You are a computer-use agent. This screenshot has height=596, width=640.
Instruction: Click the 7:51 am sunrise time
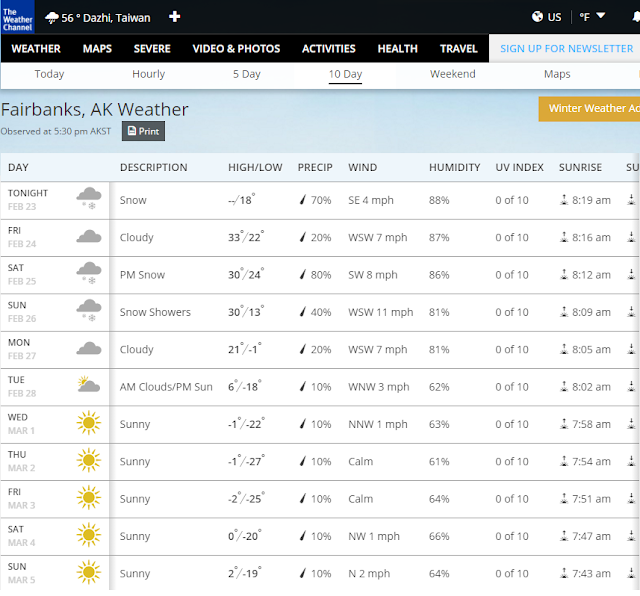(x=591, y=499)
